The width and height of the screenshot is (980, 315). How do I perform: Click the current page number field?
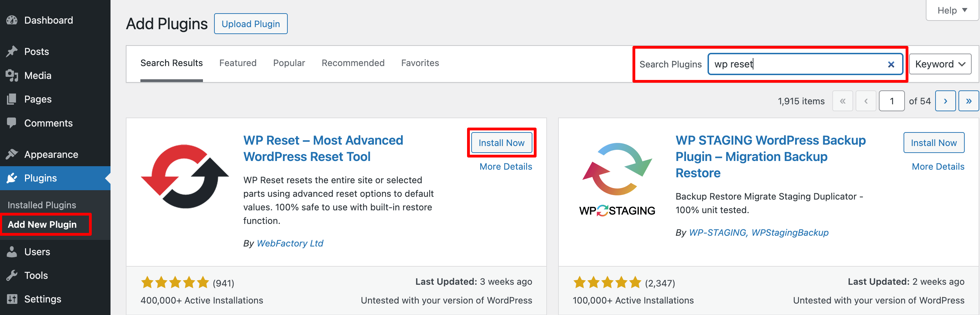coord(891,101)
